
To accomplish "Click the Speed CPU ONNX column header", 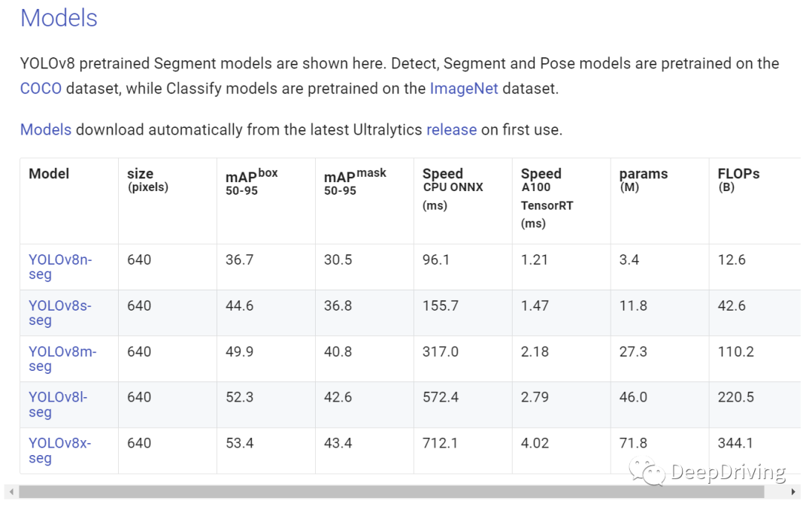I will coord(453,189).
